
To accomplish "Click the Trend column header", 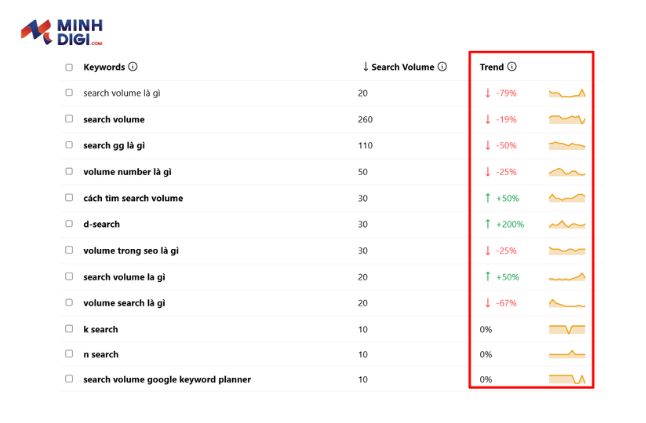I will click(492, 67).
